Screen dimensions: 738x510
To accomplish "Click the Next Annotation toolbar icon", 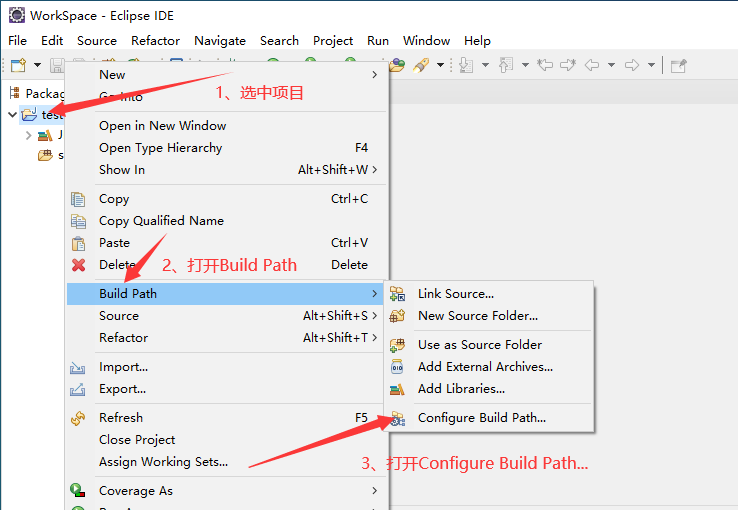I will coord(466,65).
